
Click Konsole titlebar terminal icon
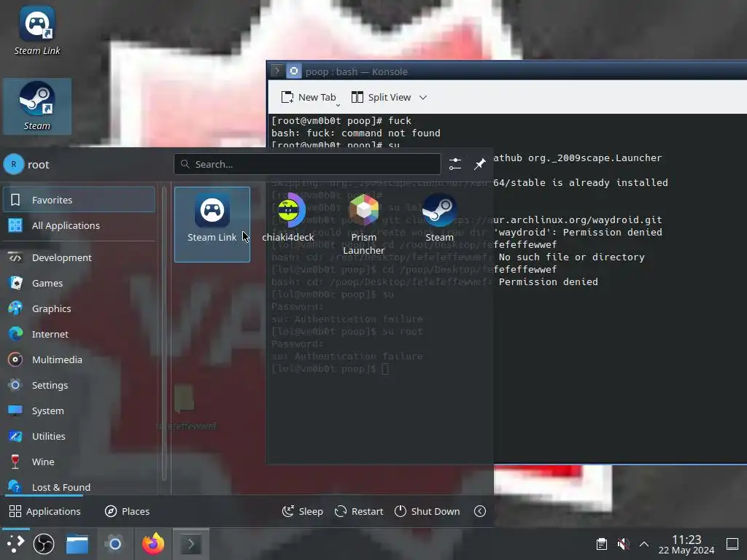click(276, 71)
